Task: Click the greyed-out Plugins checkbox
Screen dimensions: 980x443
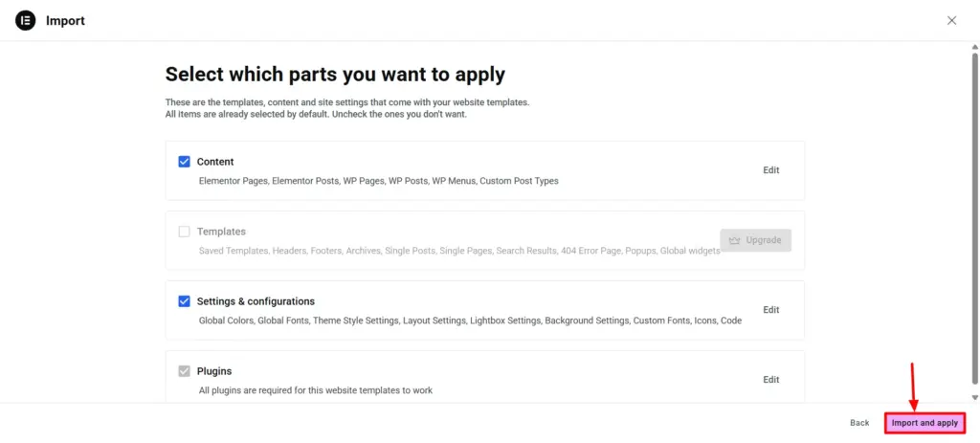Action: (185, 371)
